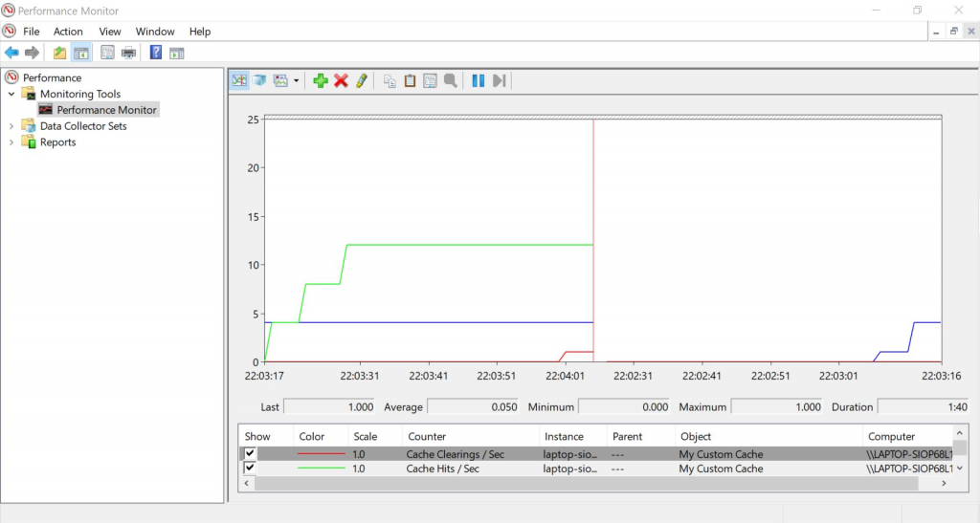Open the Window menu

coord(155,32)
